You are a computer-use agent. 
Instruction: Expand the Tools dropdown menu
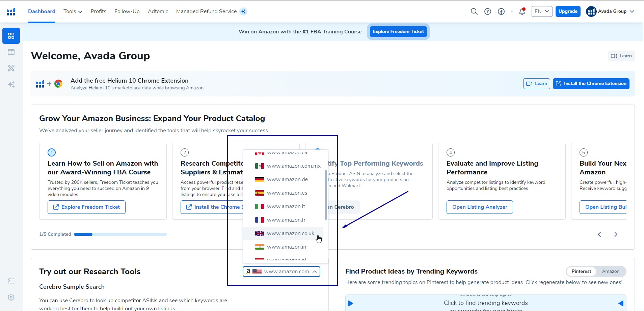point(73,11)
